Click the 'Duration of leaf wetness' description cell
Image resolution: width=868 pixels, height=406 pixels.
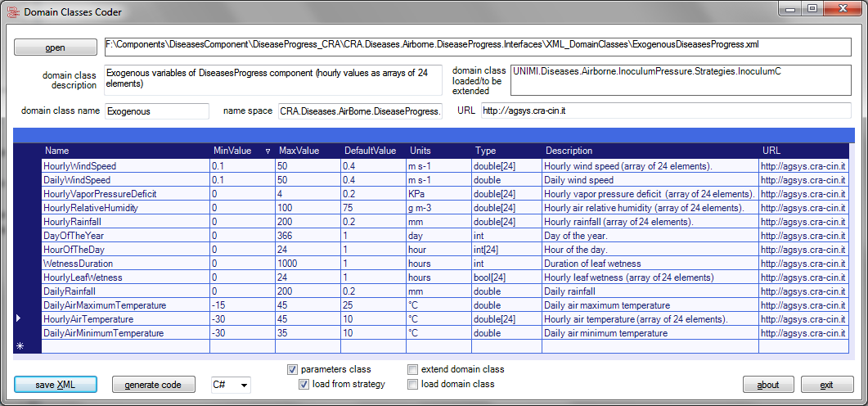coord(650,263)
